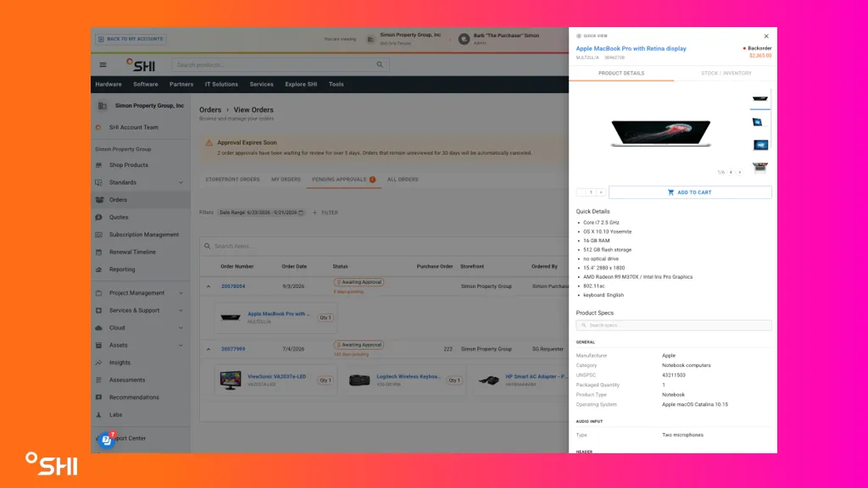This screenshot has height=488, width=868.
Task: Click the Assessments sidebar icon
Action: (99, 380)
